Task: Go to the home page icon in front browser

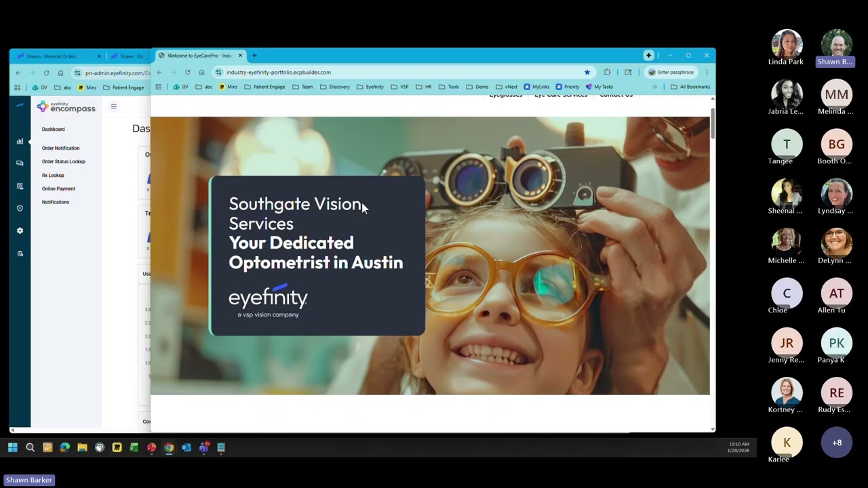Action: (x=201, y=73)
